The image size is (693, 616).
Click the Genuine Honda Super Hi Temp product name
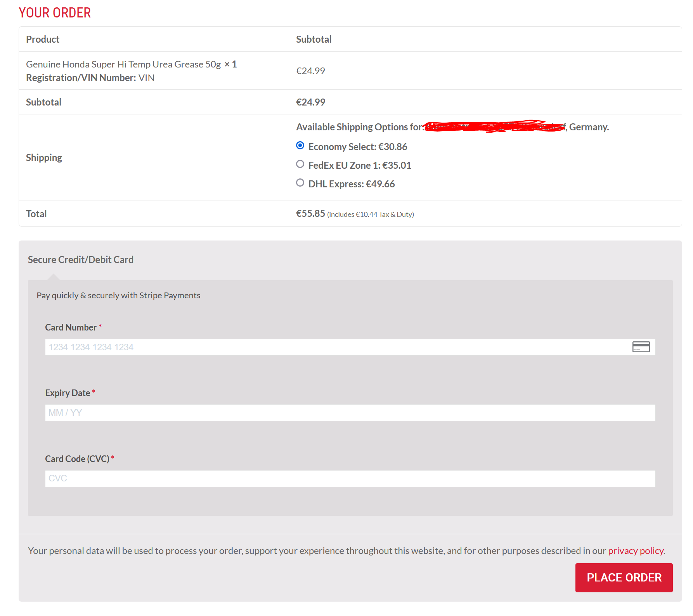[123, 64]
